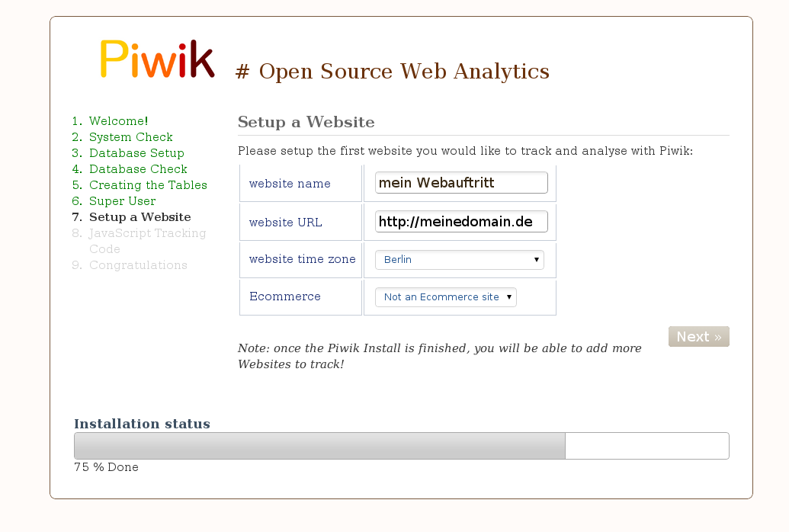The height and width of the screenshot is (532, 789).
Task: Select the Setup a Website step
Action: point(140,217)
